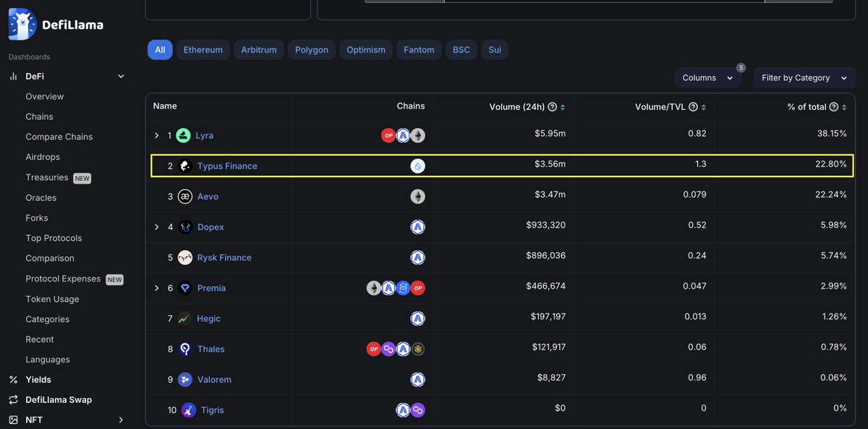868x429 pixels.
Task: Click the Polygon chain icon on Thales row
Action: [x=388, y=348]
